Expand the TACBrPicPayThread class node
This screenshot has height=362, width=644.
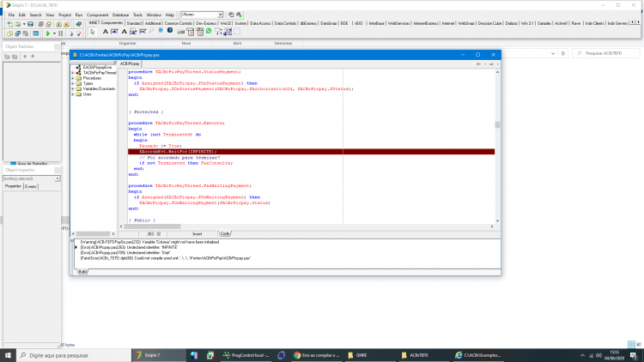[73, 73]
